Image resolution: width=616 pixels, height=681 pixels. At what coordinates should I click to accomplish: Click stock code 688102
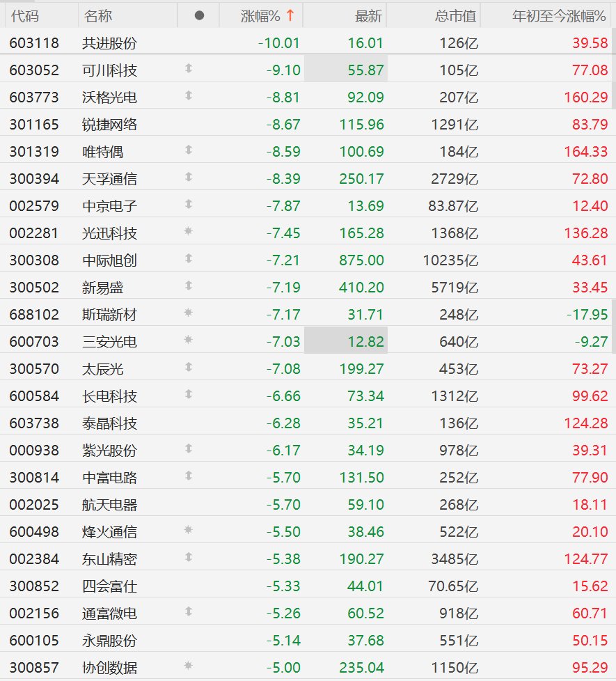34,315
